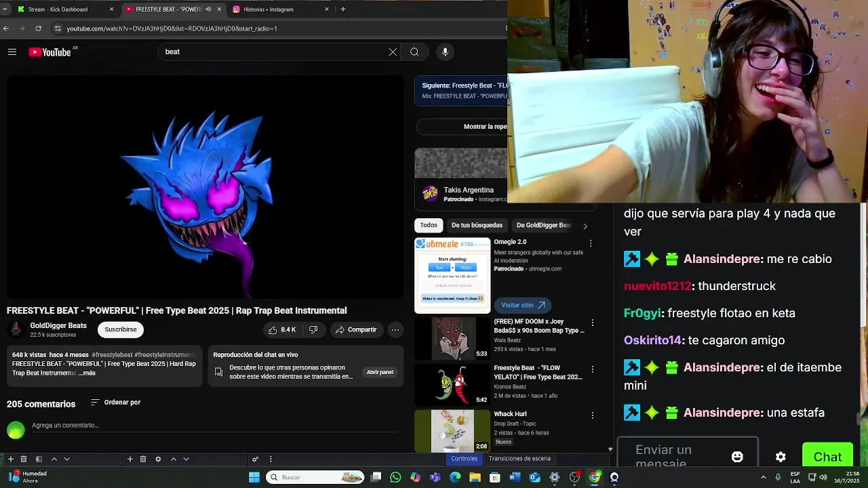Run the YouTube search magnifier button
This screenshot has width=868, height=488.
(414, 52)
